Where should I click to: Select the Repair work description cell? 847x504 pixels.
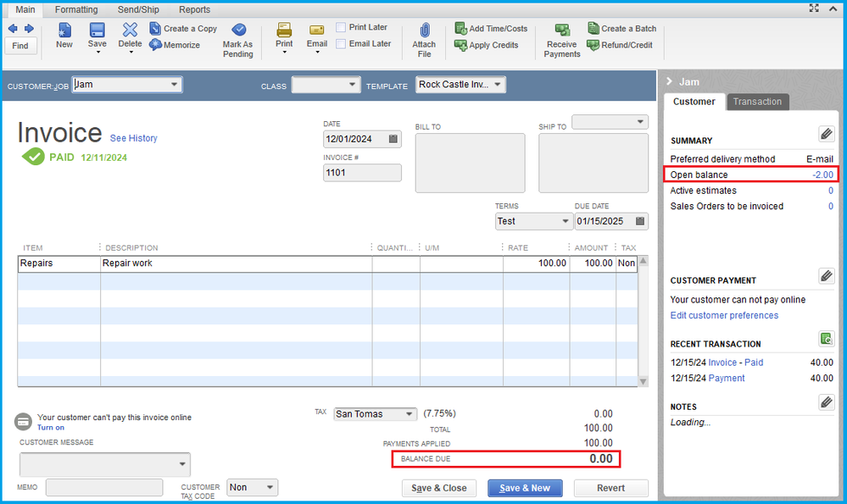pyautogui.click(x=236, y=263)
